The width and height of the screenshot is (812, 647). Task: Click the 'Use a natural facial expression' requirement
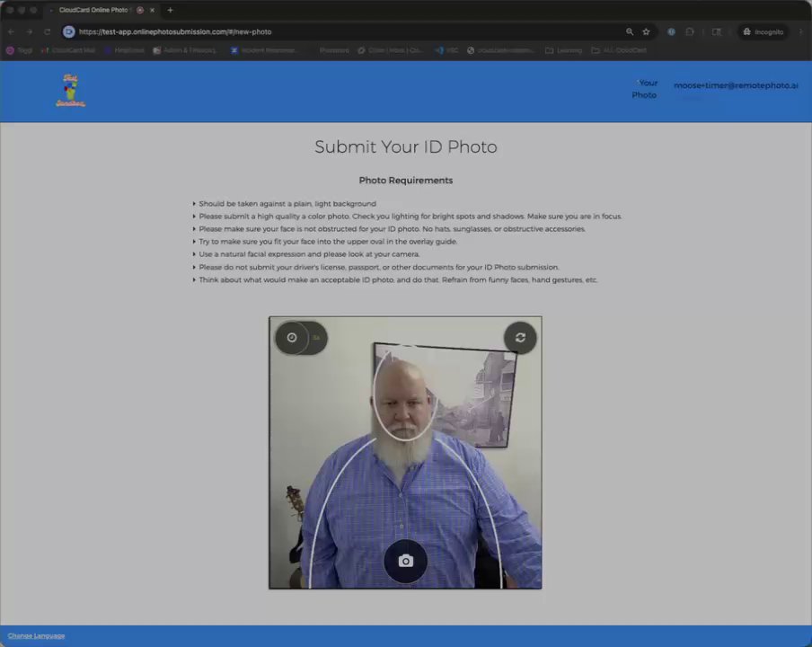[309, 253]
